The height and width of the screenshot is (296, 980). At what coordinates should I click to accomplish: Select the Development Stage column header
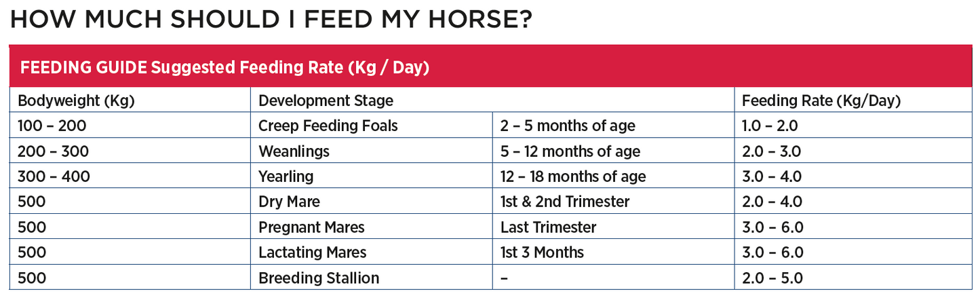326,100
